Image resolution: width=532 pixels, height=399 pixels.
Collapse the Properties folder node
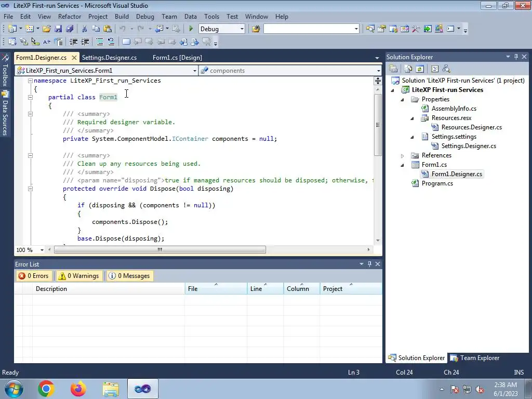point(403,100)
